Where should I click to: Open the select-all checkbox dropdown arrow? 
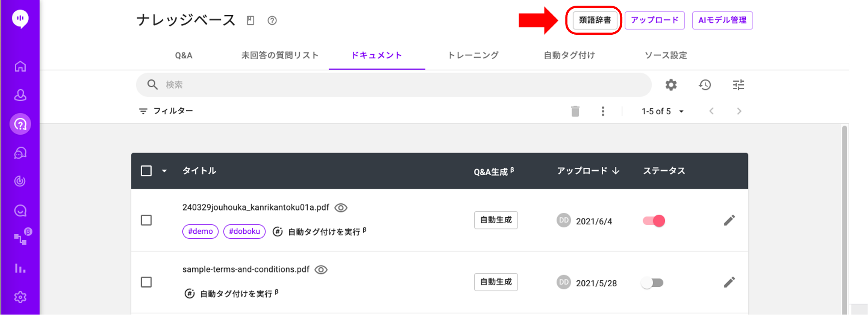[164, 171]
